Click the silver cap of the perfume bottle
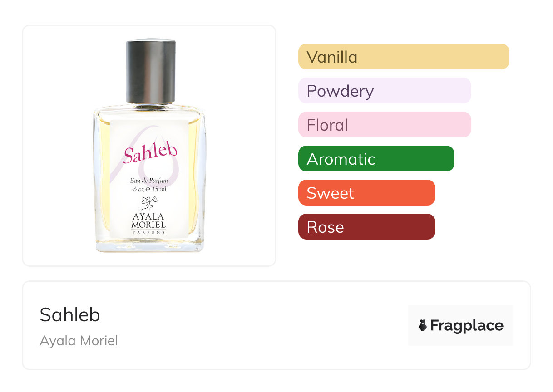This screenshot has height=392, width=553. pyautogui.click(x=151, y=72)
